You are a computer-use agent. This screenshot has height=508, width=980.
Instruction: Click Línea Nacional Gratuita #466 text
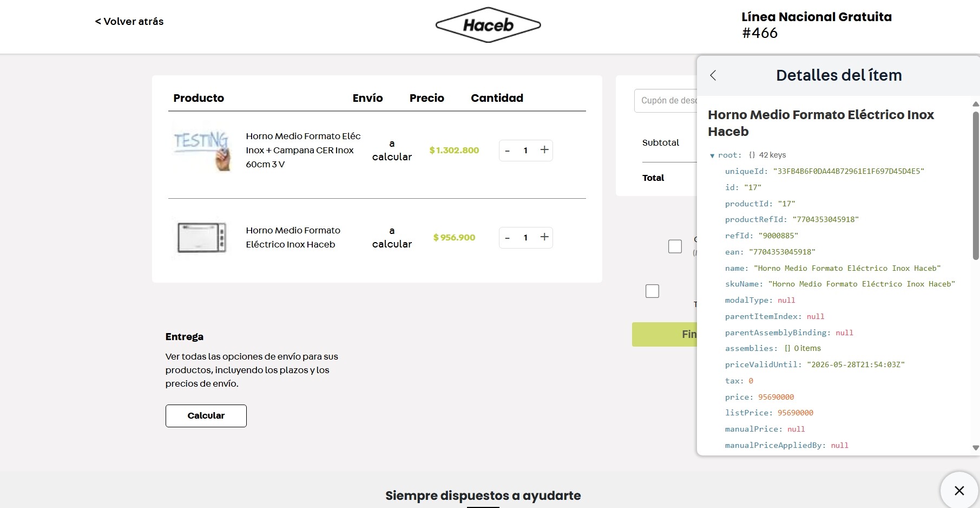pos(817,25)
